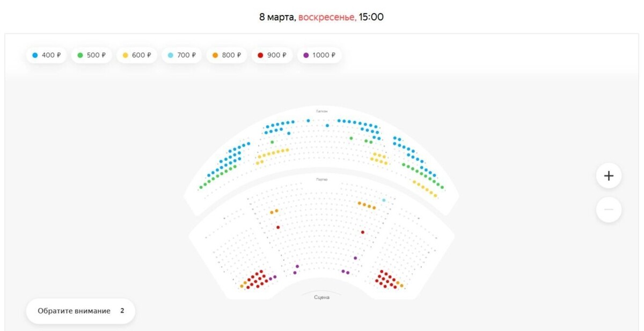Select the lone light-blue 700 ₽ seat in партер
This screenshot has width=644, height=331.
pos(384,200)
